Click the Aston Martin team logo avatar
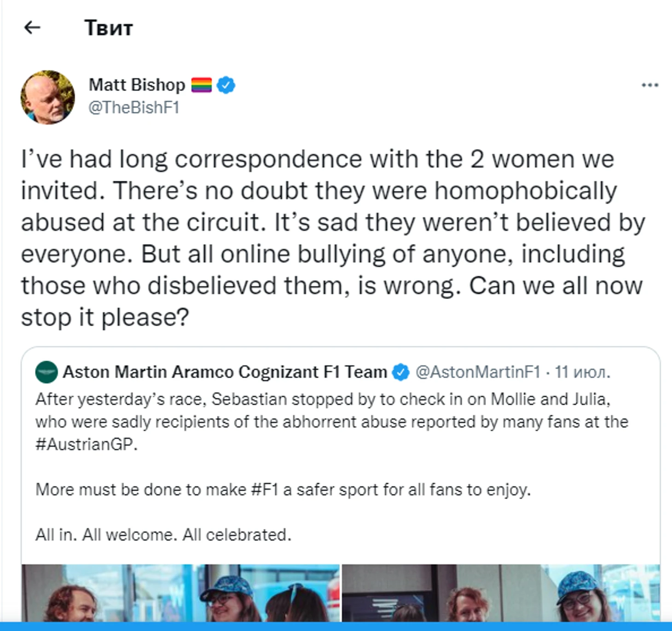The height and width of the screenshot is (631, 672). tap(46, 372)
